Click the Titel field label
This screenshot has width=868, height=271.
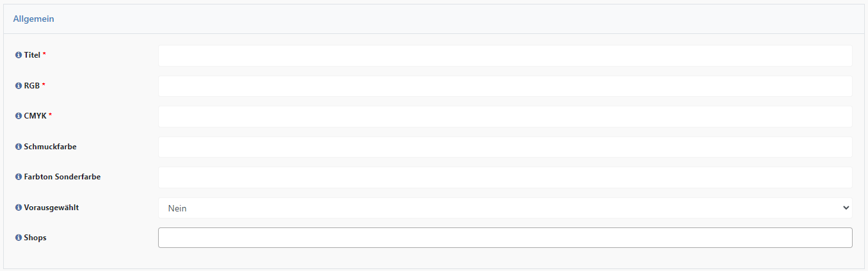coord(32,55)
